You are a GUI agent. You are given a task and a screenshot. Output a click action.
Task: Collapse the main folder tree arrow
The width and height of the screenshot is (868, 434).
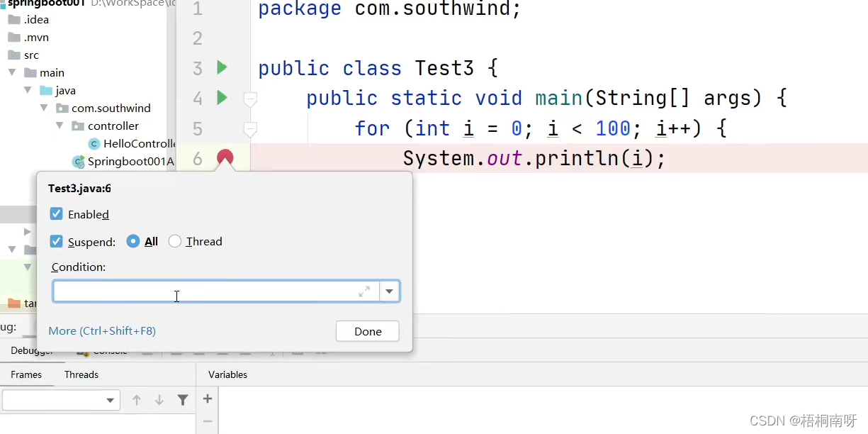pyautogui.click(x=12, y=72)
